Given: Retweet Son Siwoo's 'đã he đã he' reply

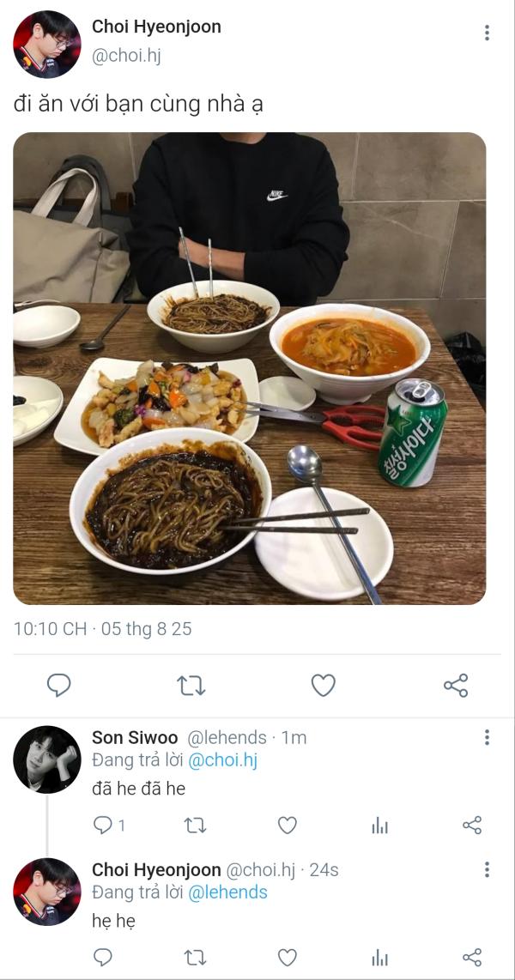Looking at the screenshot, I should click(195, 826).
